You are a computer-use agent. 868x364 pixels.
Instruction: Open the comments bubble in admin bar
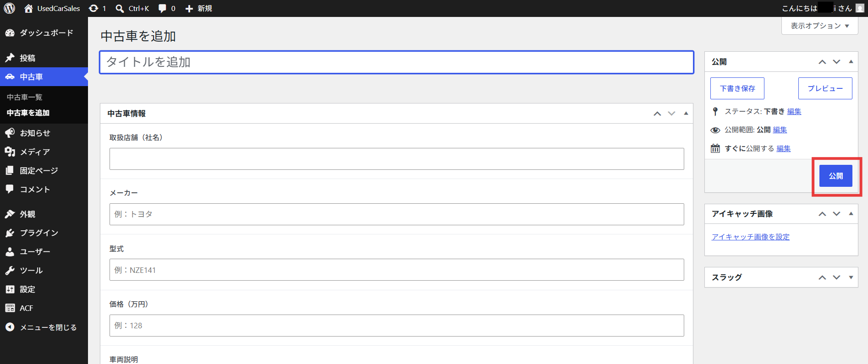(162, 8)
